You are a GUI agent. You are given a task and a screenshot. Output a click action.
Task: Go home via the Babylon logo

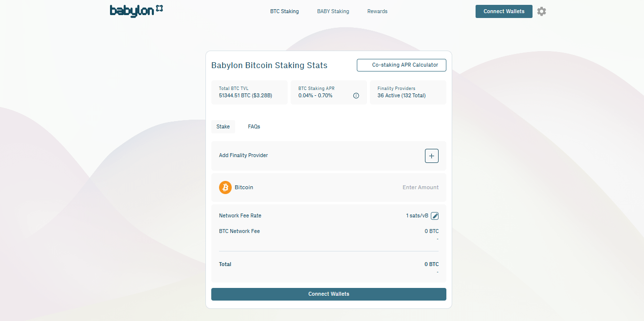click(136, 11)
